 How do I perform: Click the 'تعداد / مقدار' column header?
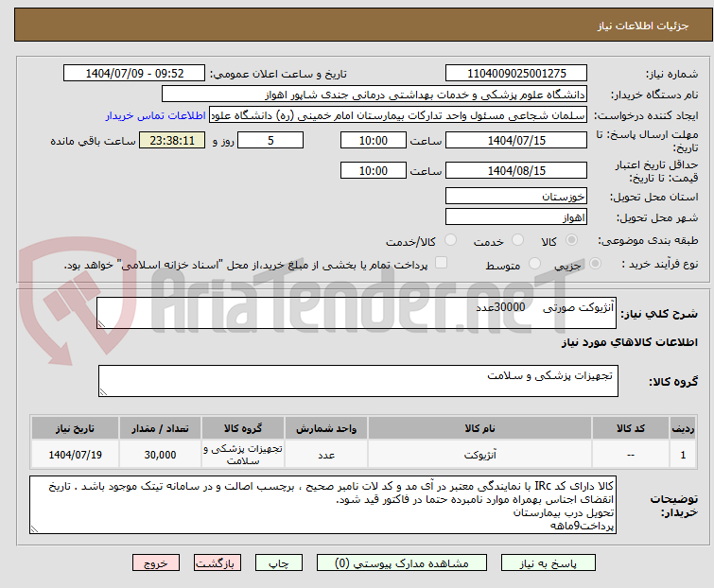coord(160,429)
